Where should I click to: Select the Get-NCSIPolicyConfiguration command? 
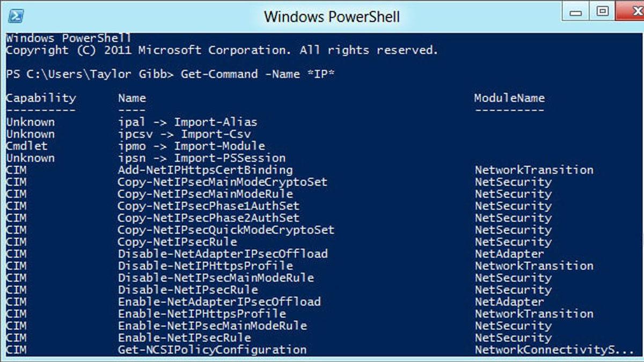[212, 349]
